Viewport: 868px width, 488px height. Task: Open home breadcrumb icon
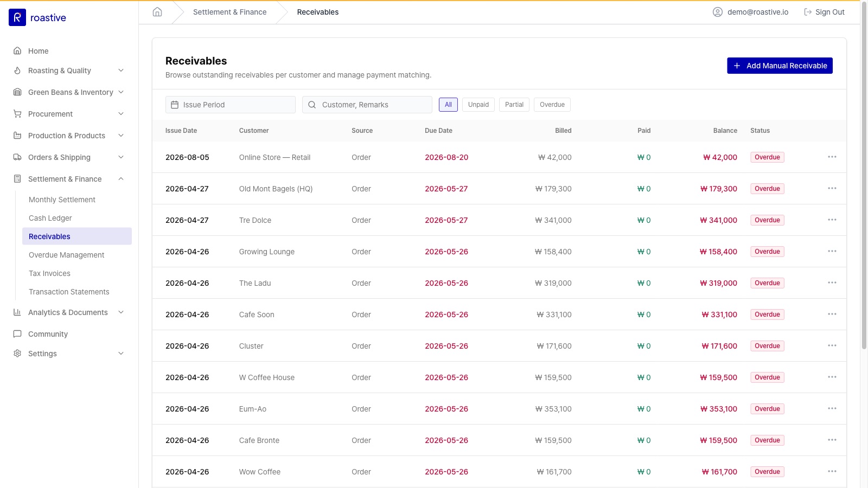tap(157, 12)
